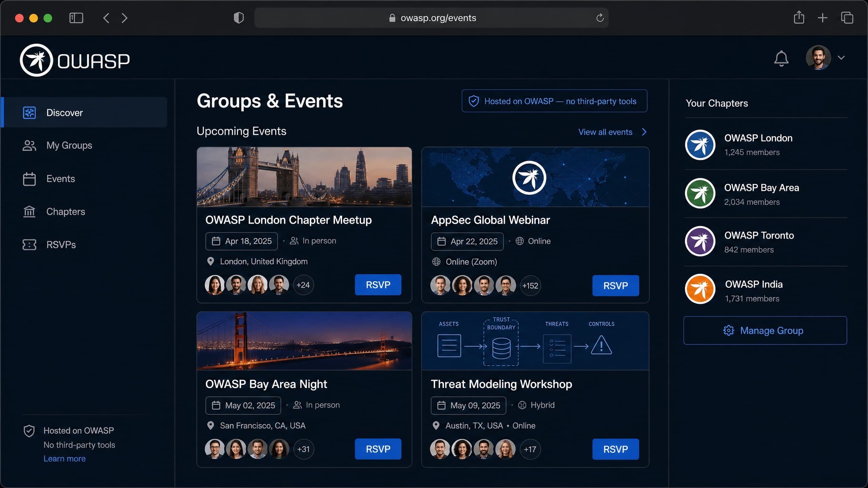This screenshot has height=488, width=868.
Task: Show +152 more webinar attendees
Action: (x=530, y=286)
